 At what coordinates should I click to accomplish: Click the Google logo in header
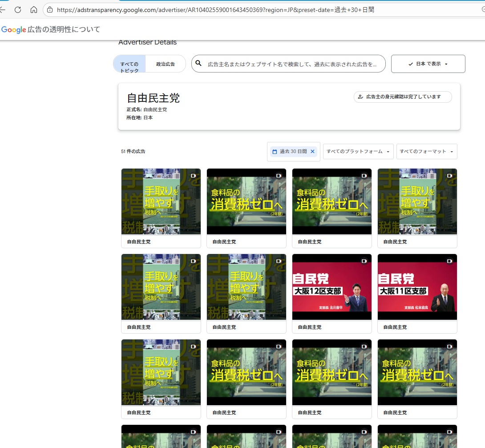(x=13, y=30)
